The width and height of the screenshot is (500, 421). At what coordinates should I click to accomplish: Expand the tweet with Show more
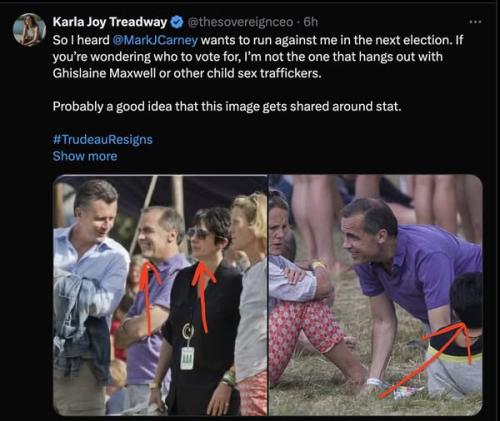coord(85,156)
